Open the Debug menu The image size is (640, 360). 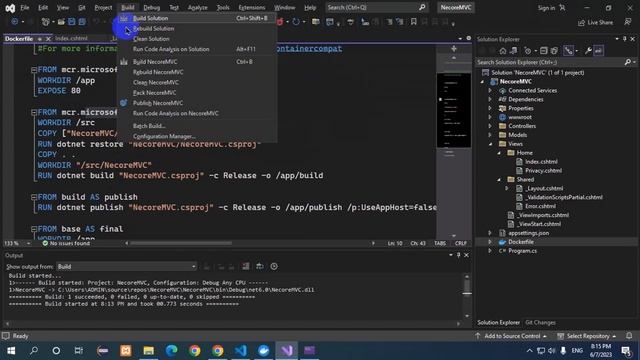point(151,7)
